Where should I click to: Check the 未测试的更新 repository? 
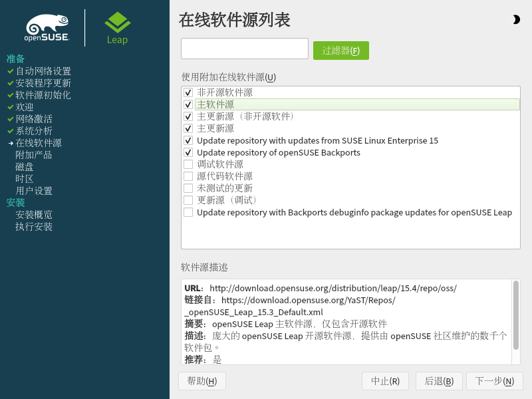tap(188, 189)
